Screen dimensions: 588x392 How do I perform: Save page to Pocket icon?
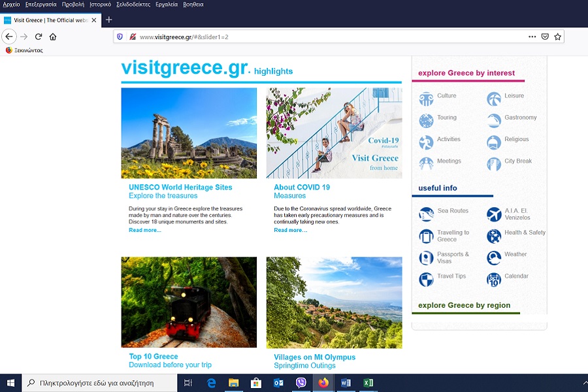tap(545, 37)
